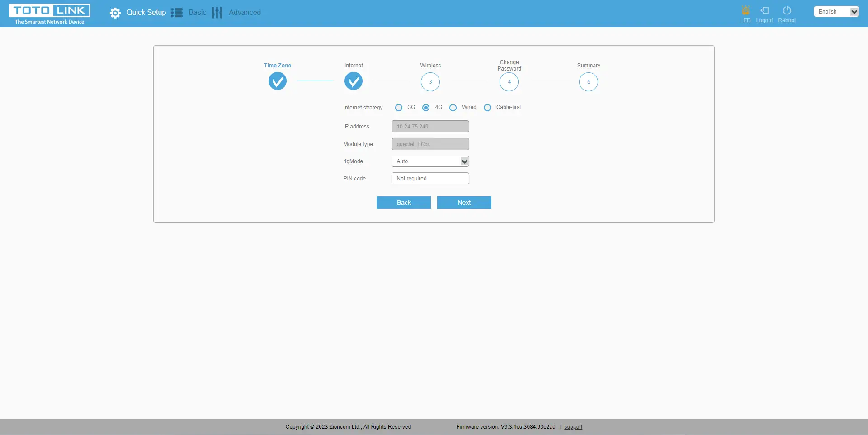Click the Basic list icon
The image size is (868, 435).
click(x=177, y=13)
